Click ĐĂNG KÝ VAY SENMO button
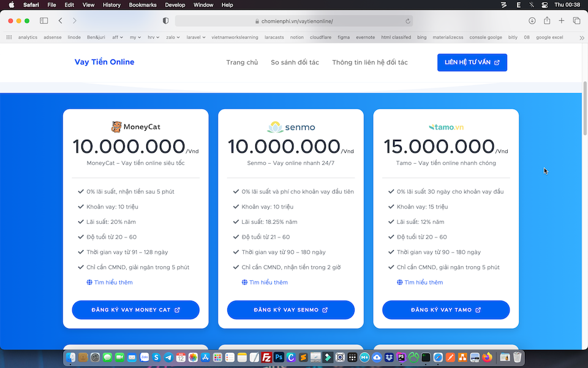Viewport: 588px width, 368px height. tap(290, 310)
